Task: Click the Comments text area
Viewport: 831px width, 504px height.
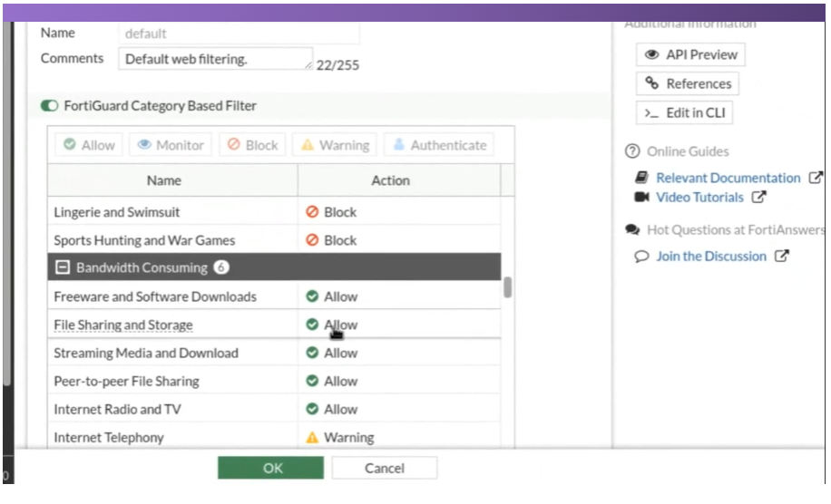Action: [216, 59]
